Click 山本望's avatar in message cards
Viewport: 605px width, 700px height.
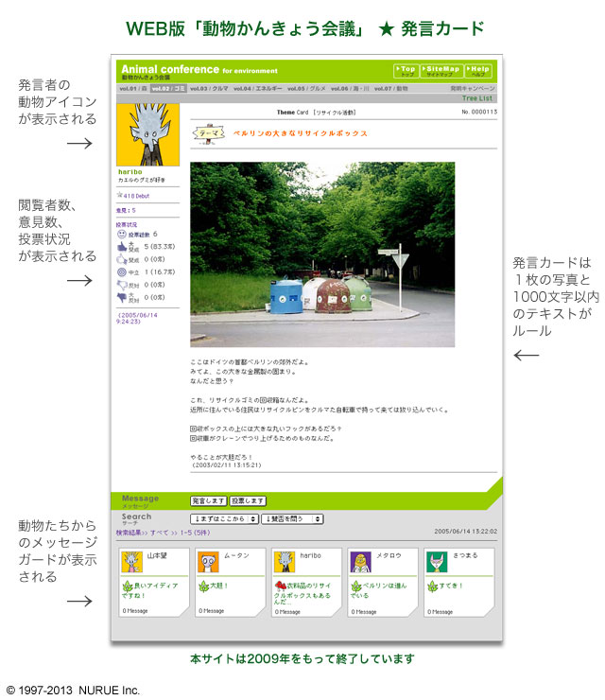[132, 562]
